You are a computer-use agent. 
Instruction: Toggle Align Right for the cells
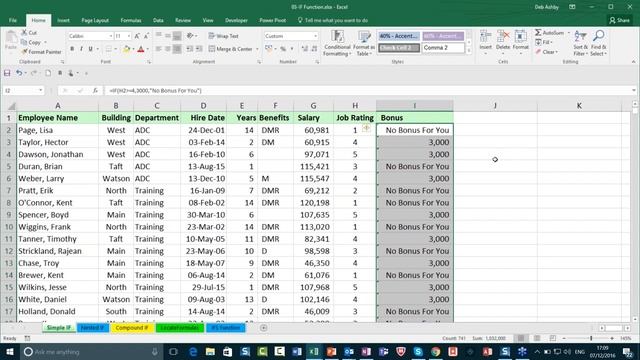[x=177, y=49]
